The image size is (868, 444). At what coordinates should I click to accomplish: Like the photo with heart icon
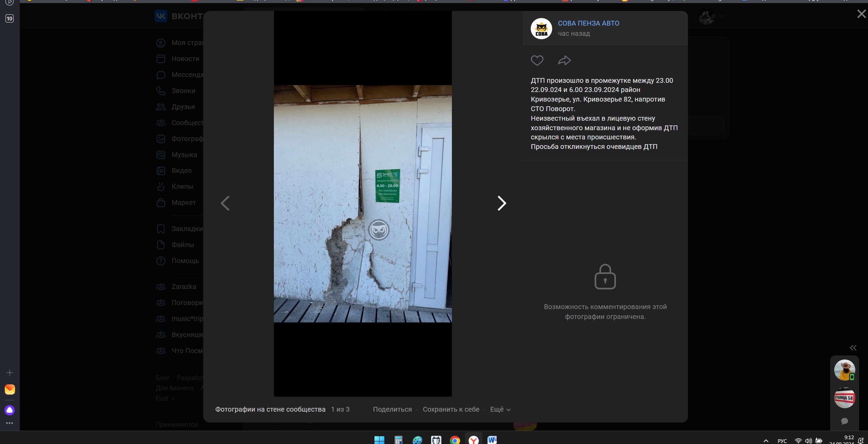point(537,61)
